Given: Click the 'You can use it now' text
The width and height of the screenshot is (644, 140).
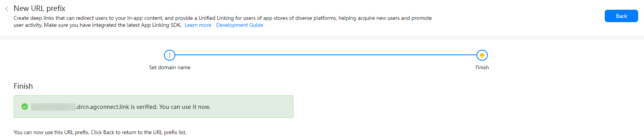Looking at the screenshot, I should (185, 107).
